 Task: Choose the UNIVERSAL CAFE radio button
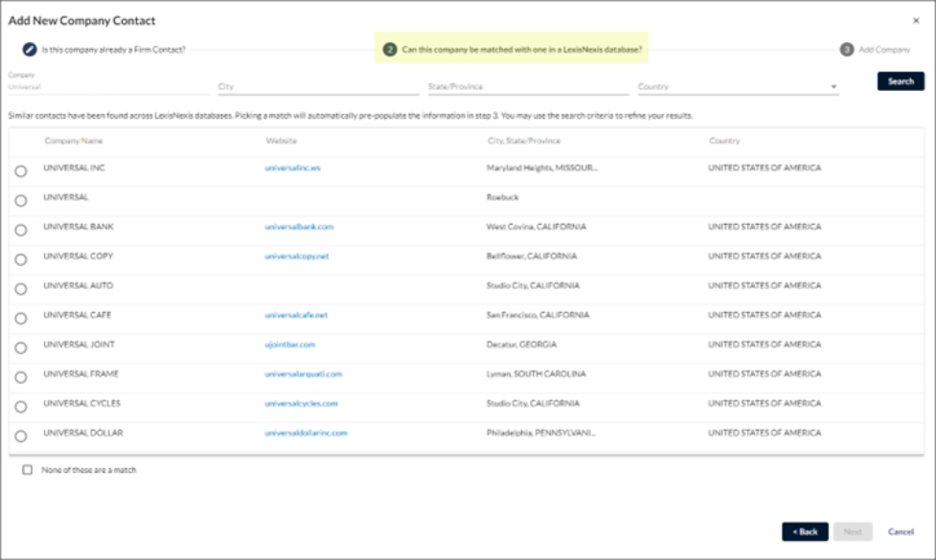coord(21,319)
